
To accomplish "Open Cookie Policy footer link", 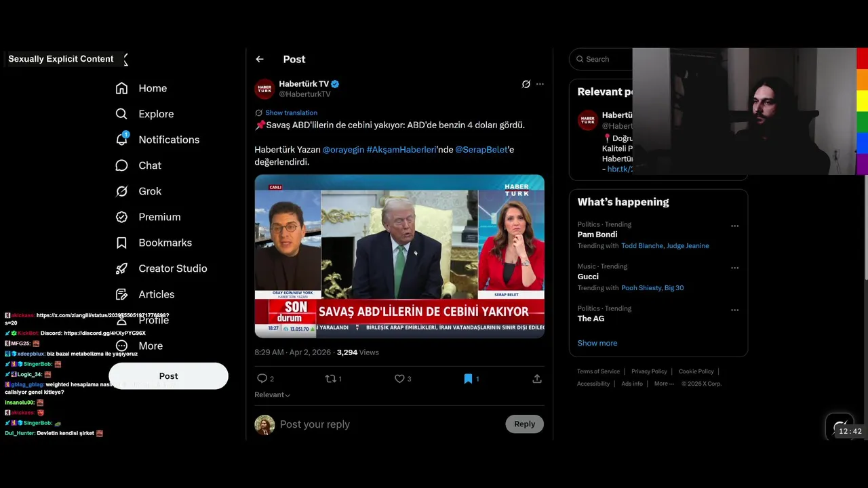I will coord(696,371).
